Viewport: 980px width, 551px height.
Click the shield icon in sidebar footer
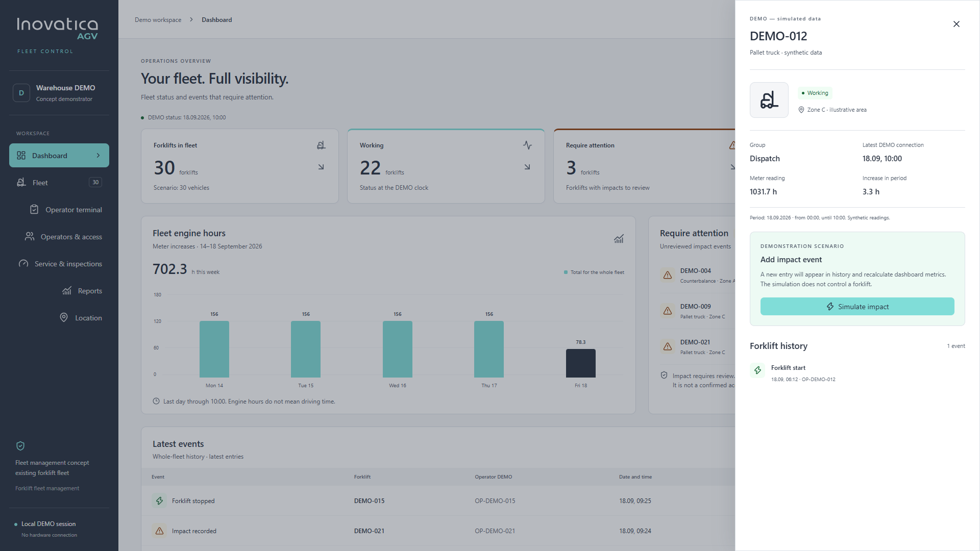(x=20, y=446)
